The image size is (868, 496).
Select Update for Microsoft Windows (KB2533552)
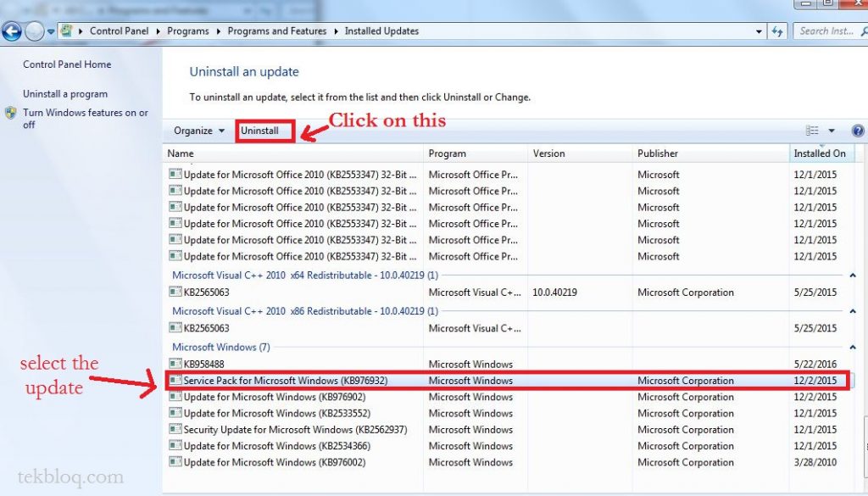pos(277,414)
